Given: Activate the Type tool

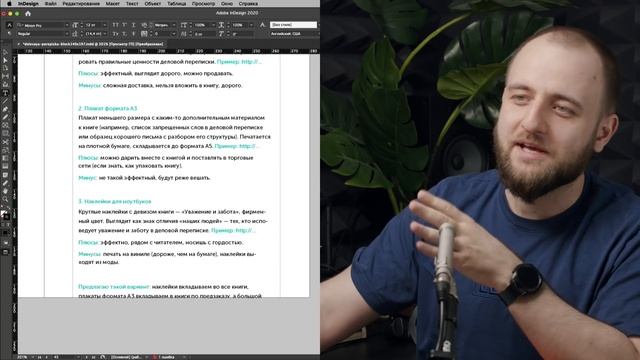Looking at the screenshot, I should 5,93.
